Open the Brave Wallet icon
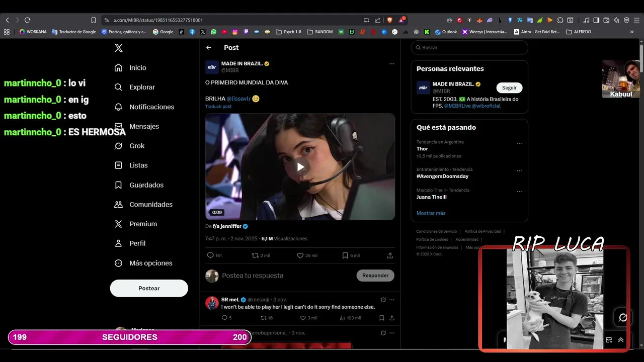644x362 pixels. (606, 20)
